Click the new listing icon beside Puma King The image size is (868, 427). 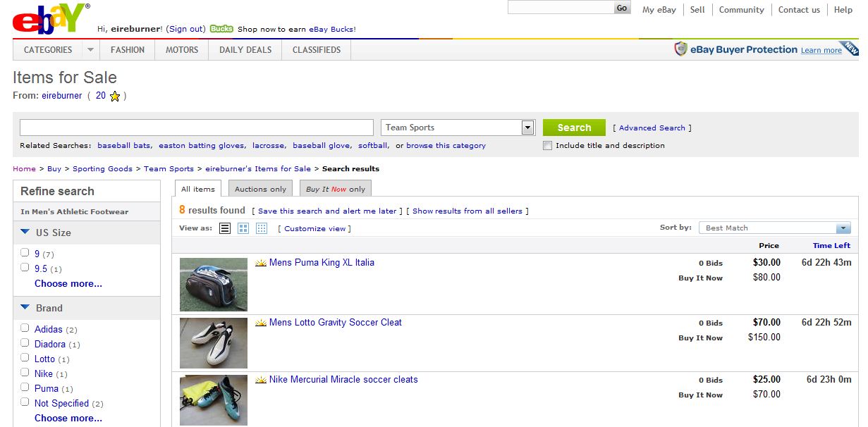[261, 263]
